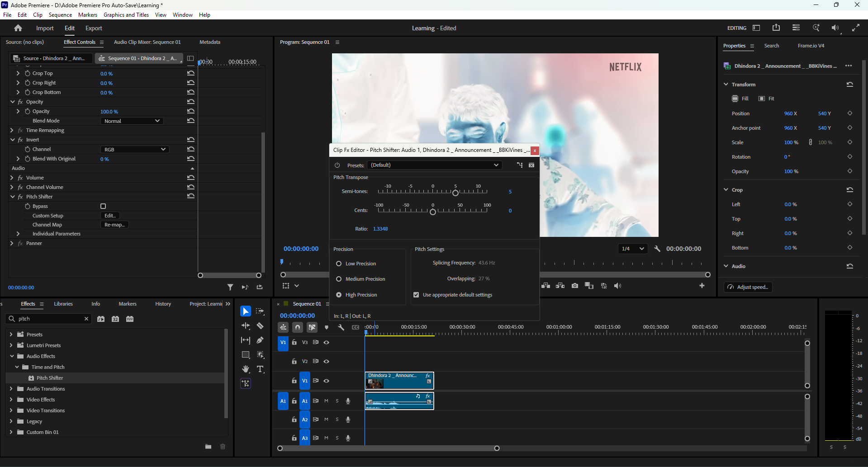Viewport: 868px width, 467px height.
Task: Switch to the Libraries tab
Action: pyautogui.click(x=63, y=304)
